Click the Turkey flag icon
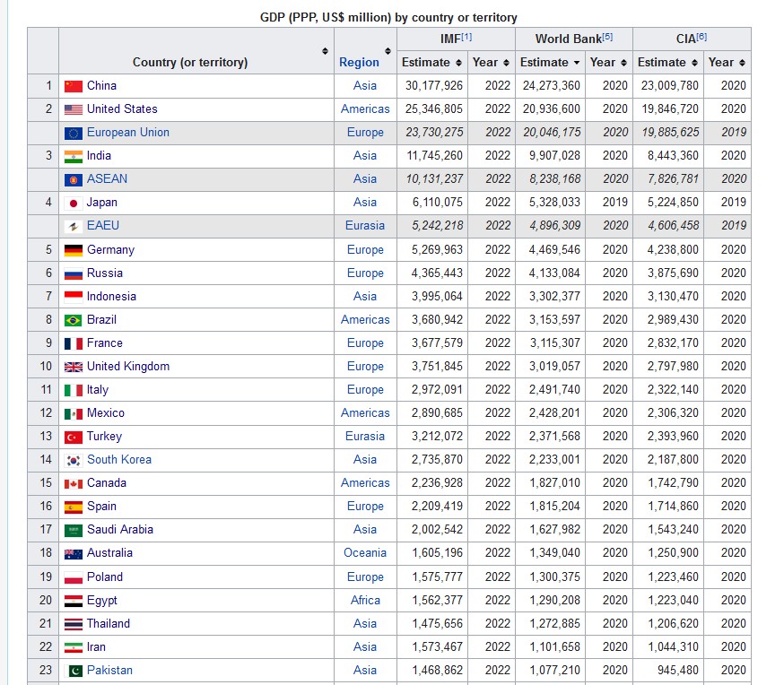784x685 pixels. click(x=73, y=438)
